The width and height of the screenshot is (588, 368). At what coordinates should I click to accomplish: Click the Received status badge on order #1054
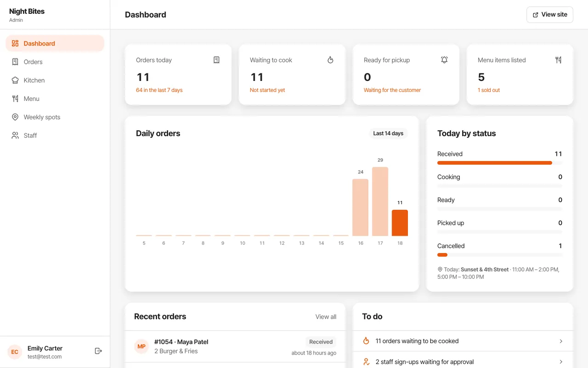coord(321,342)
